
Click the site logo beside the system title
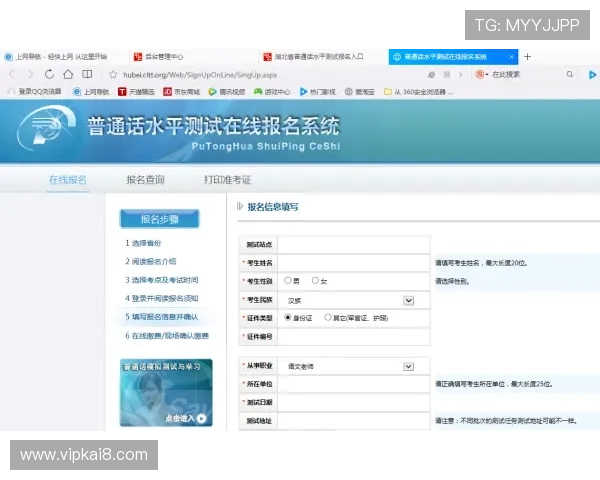click(46, 129)
